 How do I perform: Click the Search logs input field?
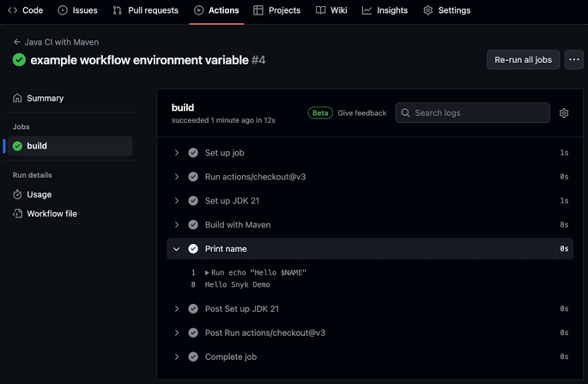[476, 113]
